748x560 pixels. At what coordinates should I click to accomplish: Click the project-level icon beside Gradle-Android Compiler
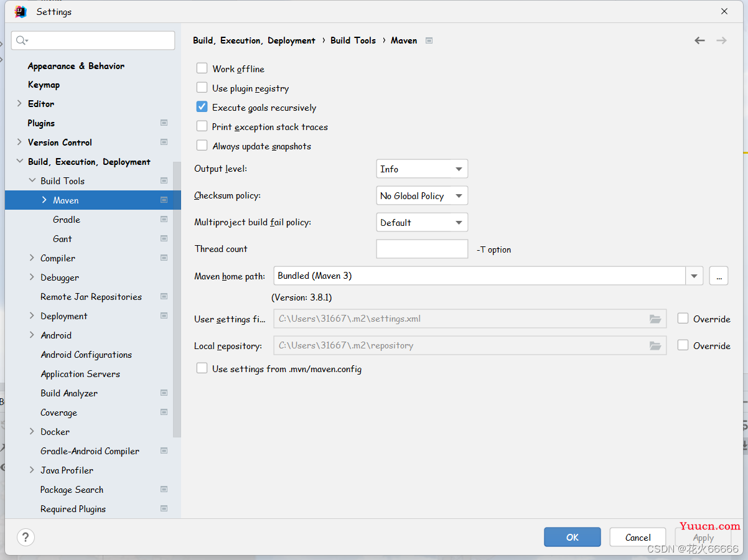point(164,451)
